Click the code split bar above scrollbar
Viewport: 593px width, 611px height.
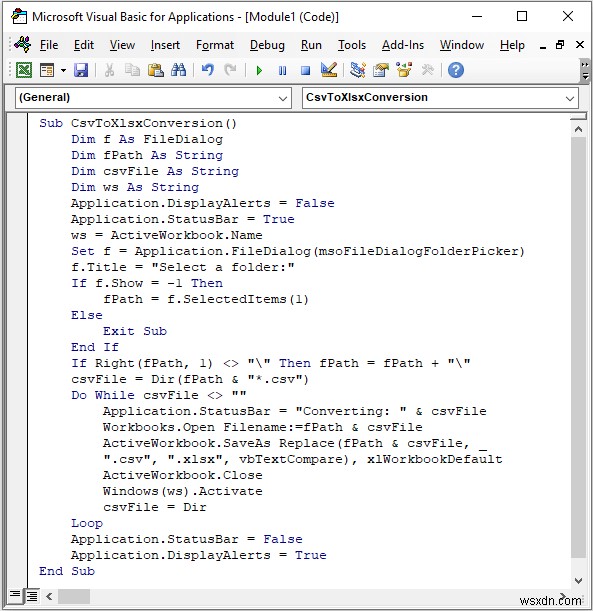point(578,117)
